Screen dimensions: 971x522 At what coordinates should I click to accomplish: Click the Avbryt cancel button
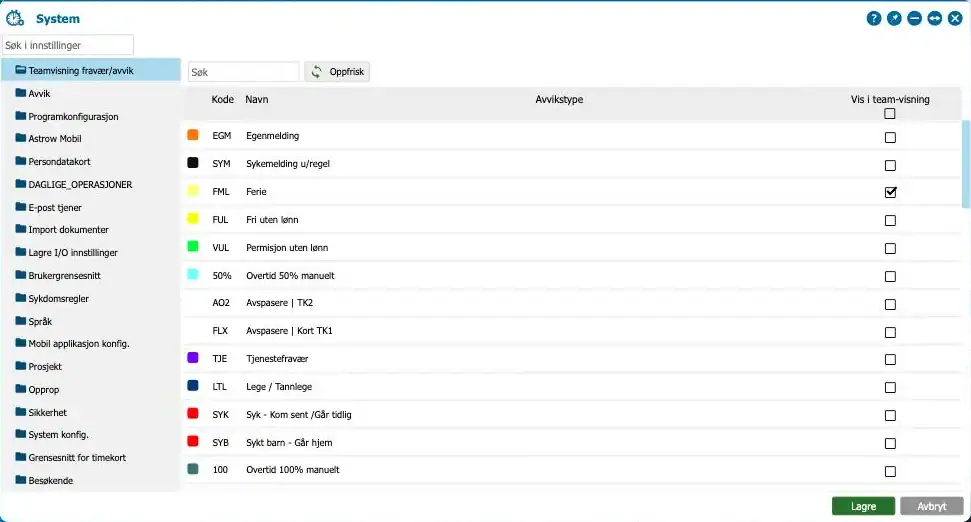(931, 506)
